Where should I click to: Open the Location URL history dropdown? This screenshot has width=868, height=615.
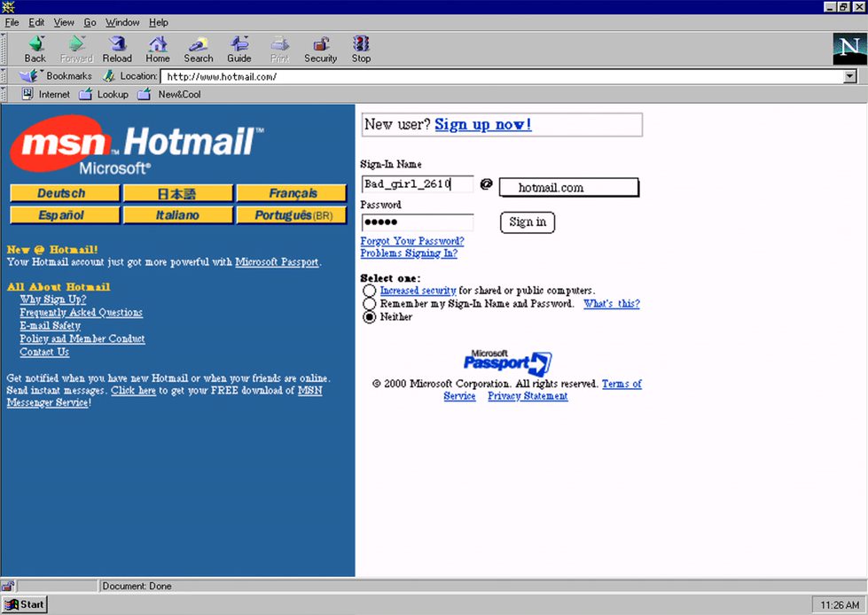pos(850,76)
